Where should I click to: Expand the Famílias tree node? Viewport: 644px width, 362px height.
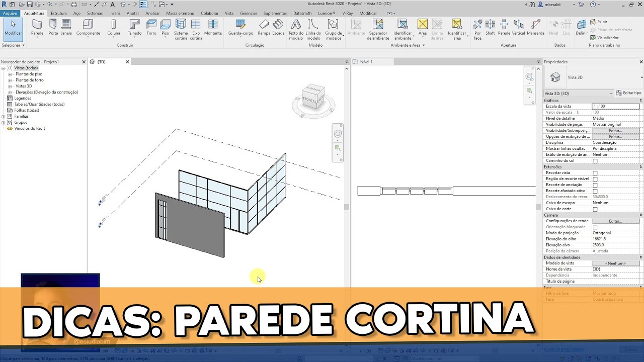(x=4, y=116)
